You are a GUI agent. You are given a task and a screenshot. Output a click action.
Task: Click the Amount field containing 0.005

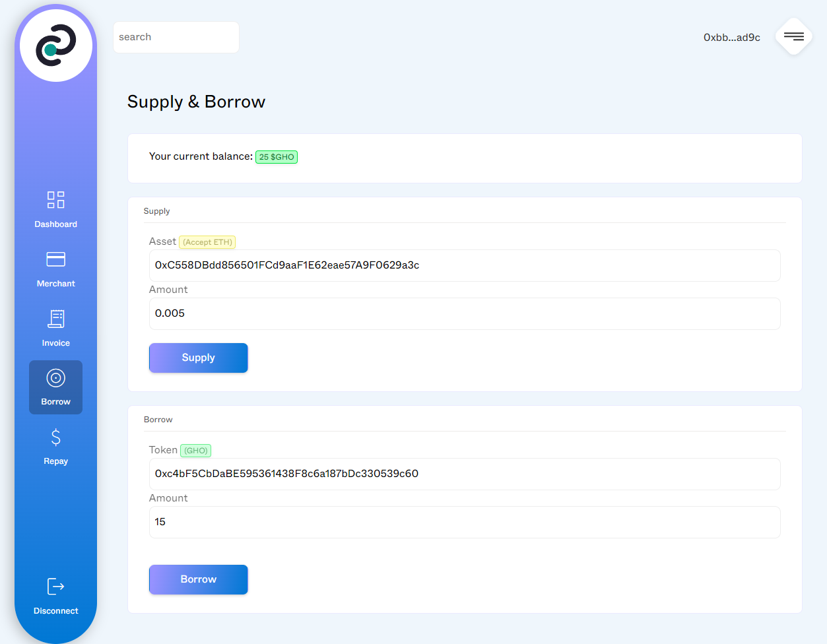tap(465, 313)
